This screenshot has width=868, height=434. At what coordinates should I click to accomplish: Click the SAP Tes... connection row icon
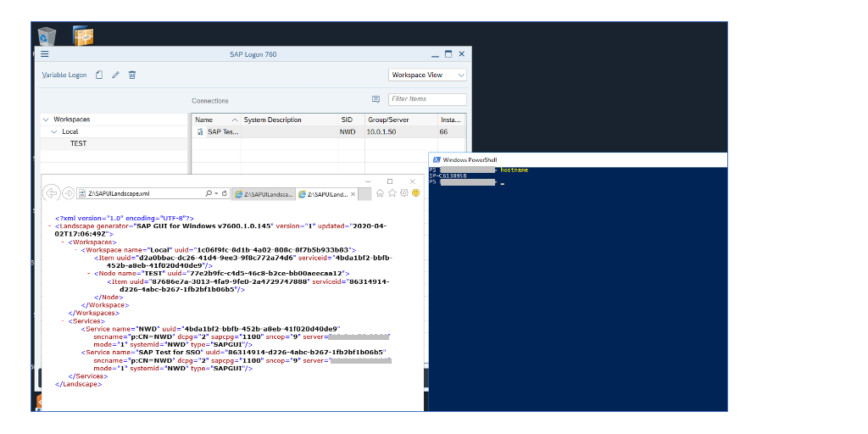200,131
